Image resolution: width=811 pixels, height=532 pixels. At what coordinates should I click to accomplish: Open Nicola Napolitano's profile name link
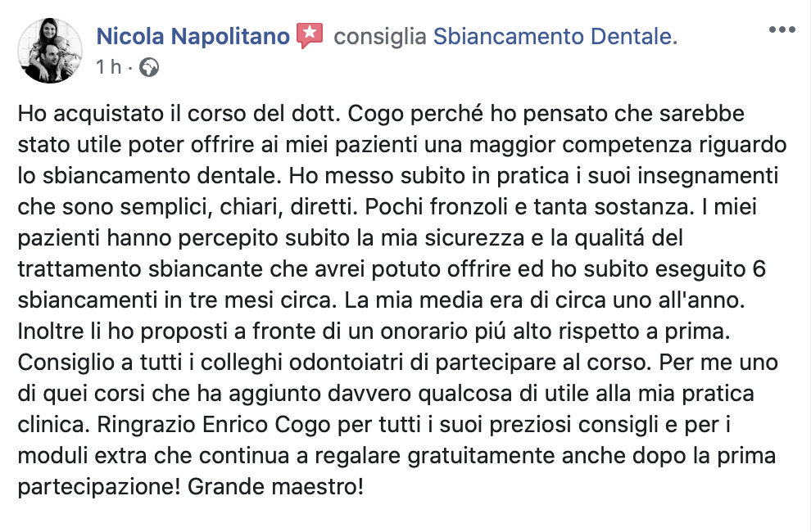pos(193,37)
